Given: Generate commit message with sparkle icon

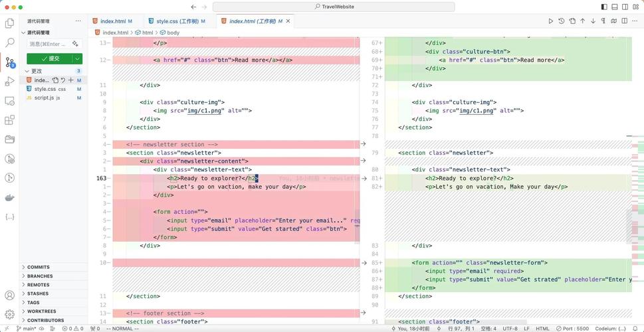Looking at the screenshot, I should [x=76, y=44].
